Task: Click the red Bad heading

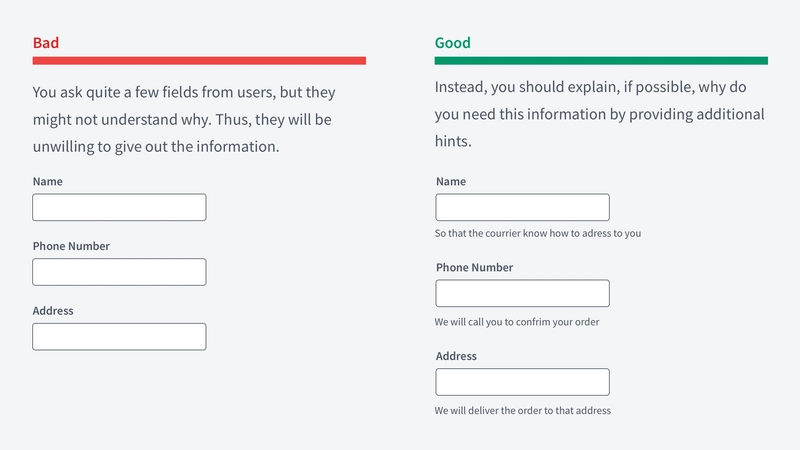Action: [x=46, y=43]
